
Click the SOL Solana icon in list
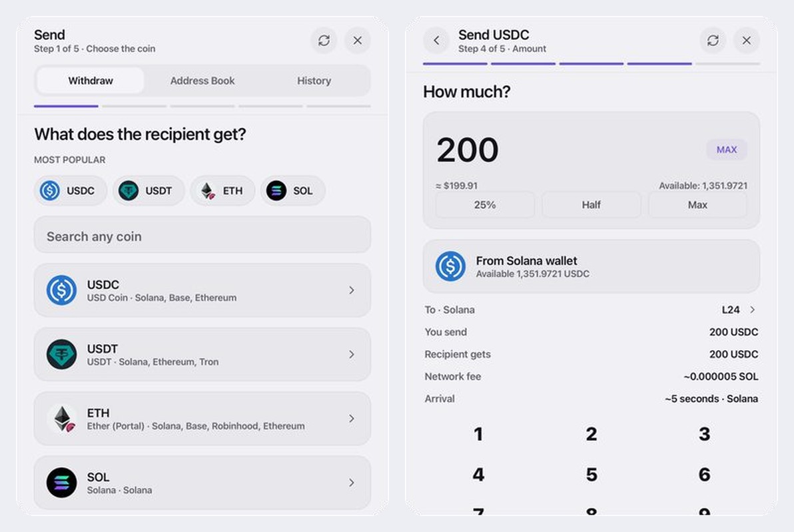point(62,482)
